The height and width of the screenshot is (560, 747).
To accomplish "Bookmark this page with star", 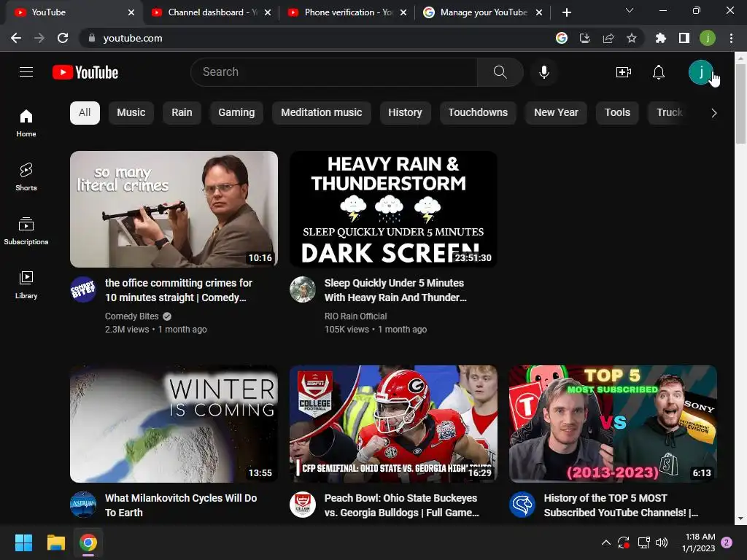I will (632, 38).
